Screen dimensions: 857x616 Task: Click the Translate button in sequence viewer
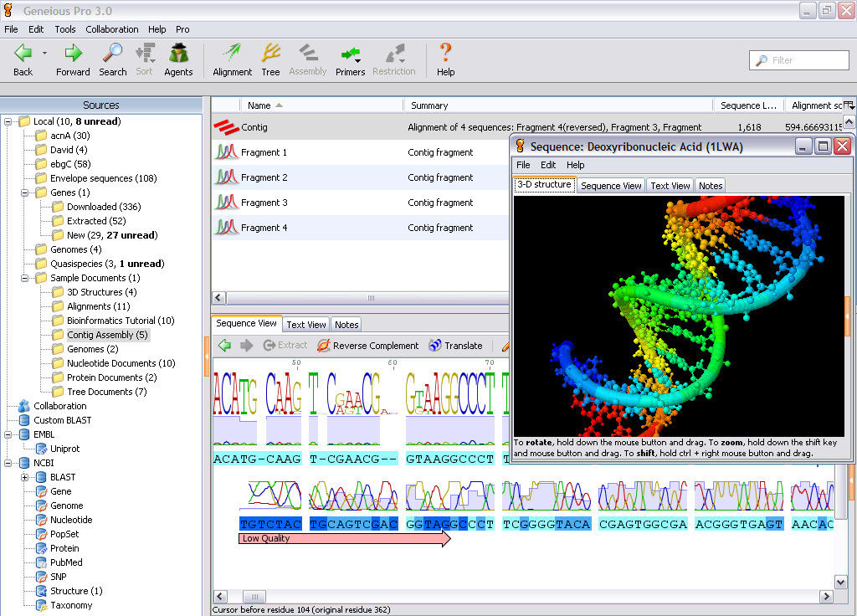pos(455,346)
